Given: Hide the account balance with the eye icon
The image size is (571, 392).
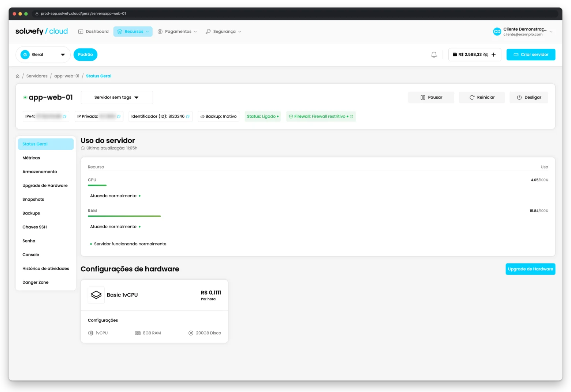Looking at the screenshot, I should tap(486, 55).
